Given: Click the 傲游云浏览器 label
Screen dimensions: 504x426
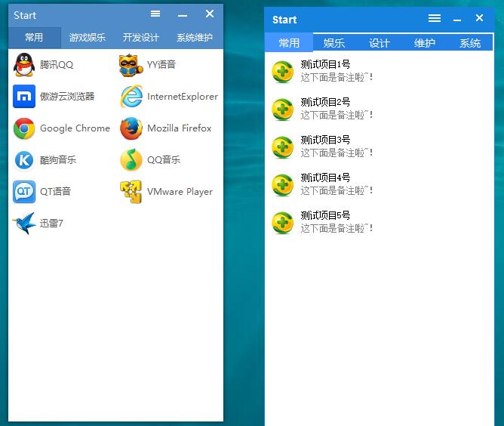Looking at the screenshot, I should tap(67, 96).
